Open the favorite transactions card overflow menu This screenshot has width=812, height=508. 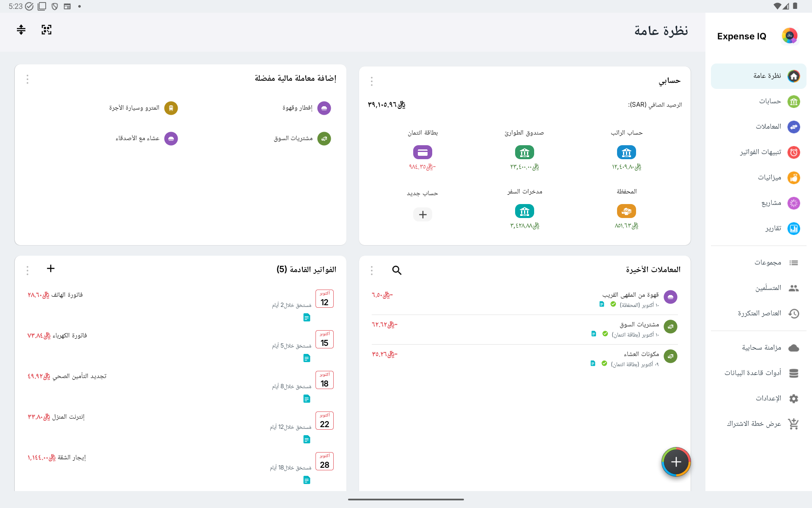click(27, 79)
